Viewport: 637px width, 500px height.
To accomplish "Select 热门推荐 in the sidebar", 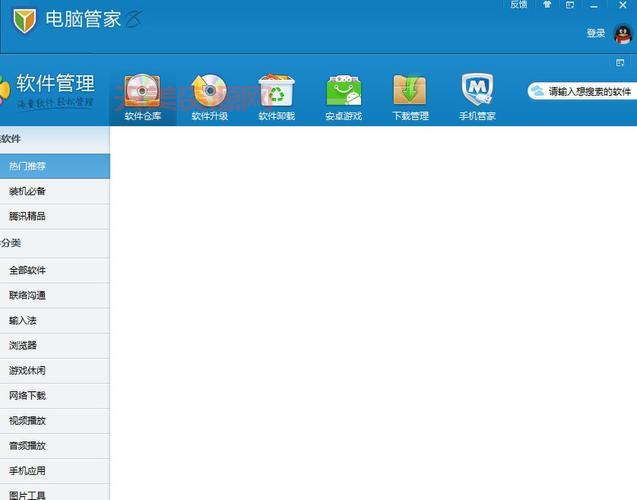I will coord(55,166).
